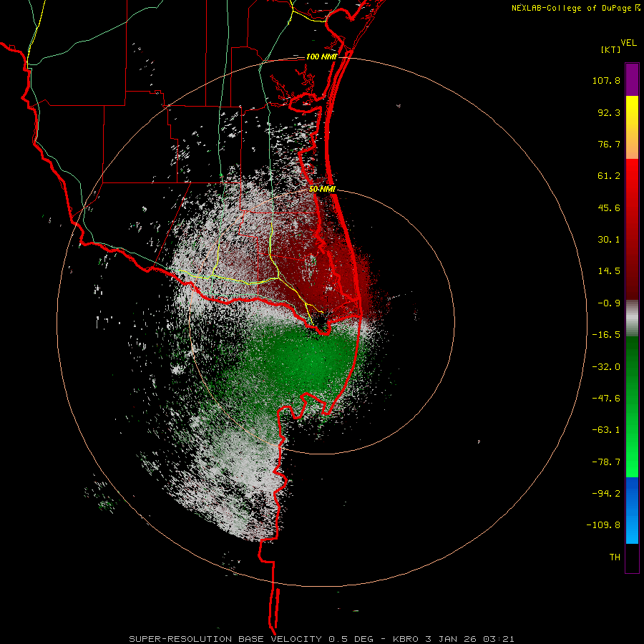This screenshot has height=644, width=644.
Task: Click the -0.9 scale label
Action: (609, 303)
